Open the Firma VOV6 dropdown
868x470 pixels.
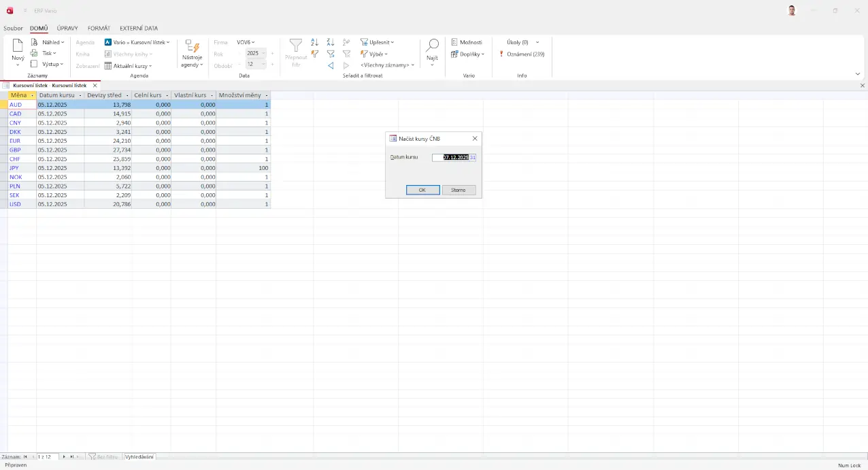coord(246,42)
